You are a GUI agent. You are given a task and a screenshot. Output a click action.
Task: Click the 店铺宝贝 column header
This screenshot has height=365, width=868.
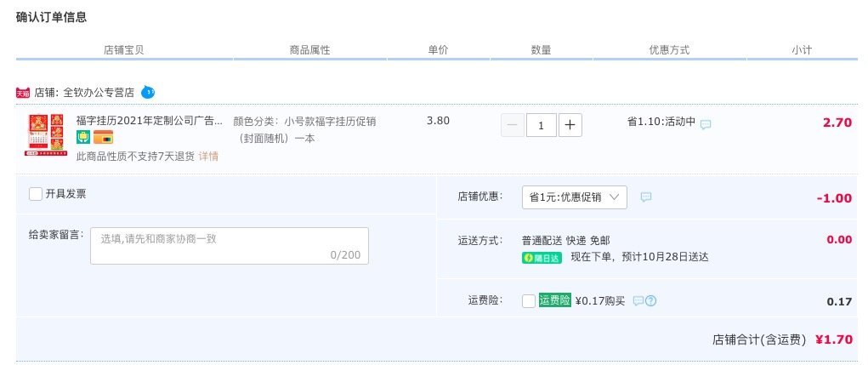tap(124, 50)
